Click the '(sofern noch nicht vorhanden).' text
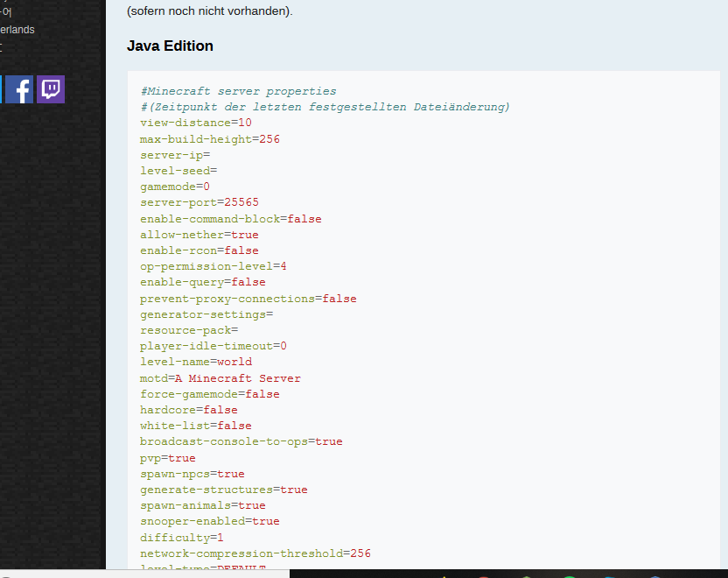 coord(210,11)
